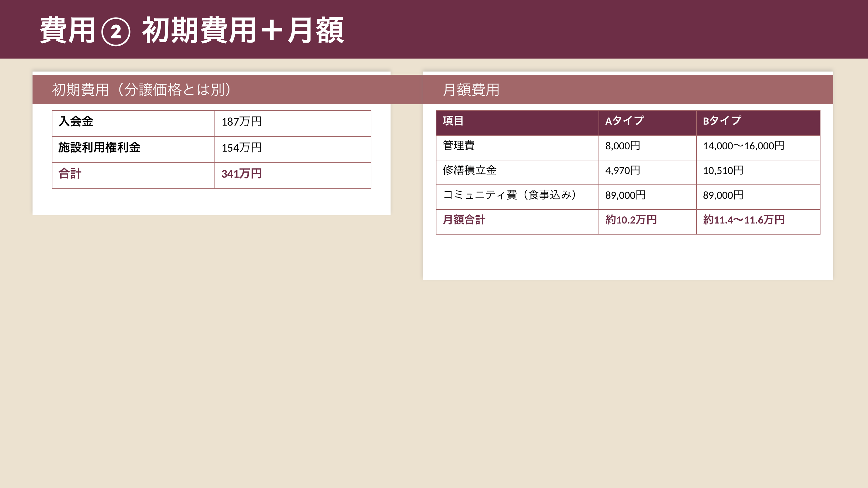868x488 pixels.
Task: Click the 8,000円 cell
Action: 622,146
